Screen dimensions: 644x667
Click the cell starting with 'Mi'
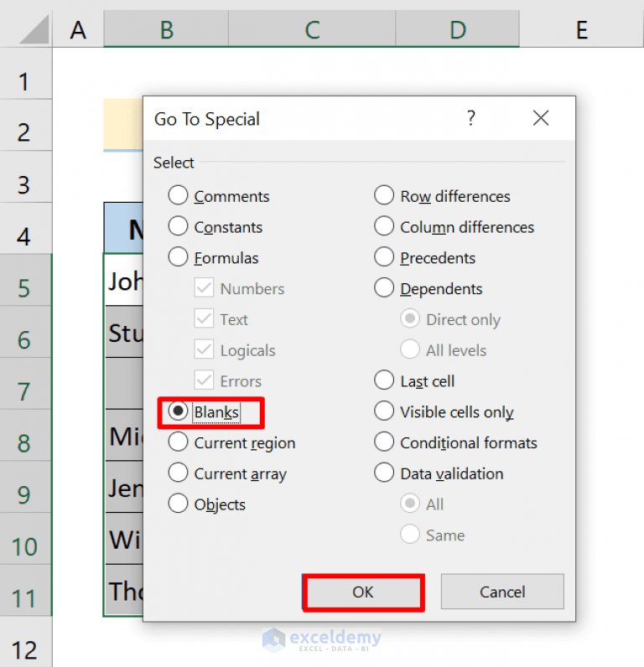pyautogui.click(x=124, y=435)
